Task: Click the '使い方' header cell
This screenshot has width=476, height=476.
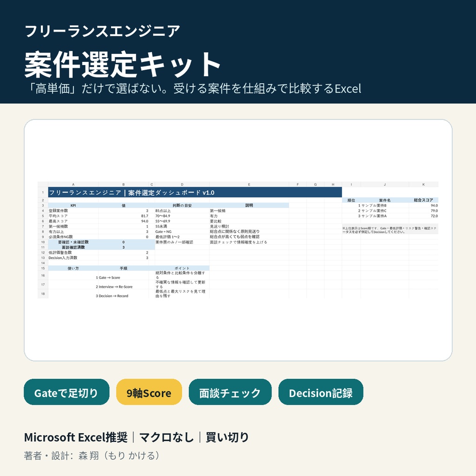Action: pyautogui.click(x=73, y=268)
